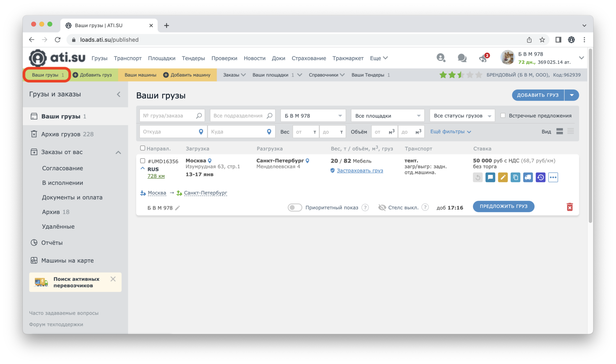The image size is (616, 364).
Task: Open the Проверки menu
Action: 224,58
